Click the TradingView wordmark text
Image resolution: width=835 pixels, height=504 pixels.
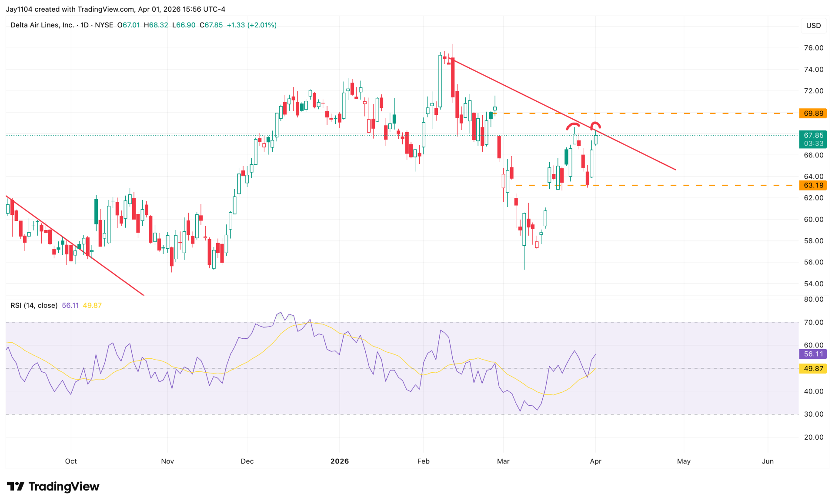64,486
